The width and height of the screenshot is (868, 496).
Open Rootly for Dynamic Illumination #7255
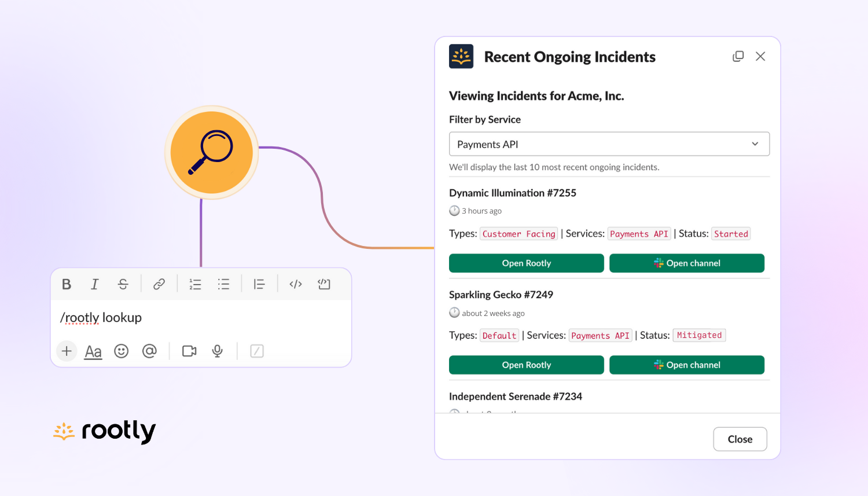(x=526, y=263)
